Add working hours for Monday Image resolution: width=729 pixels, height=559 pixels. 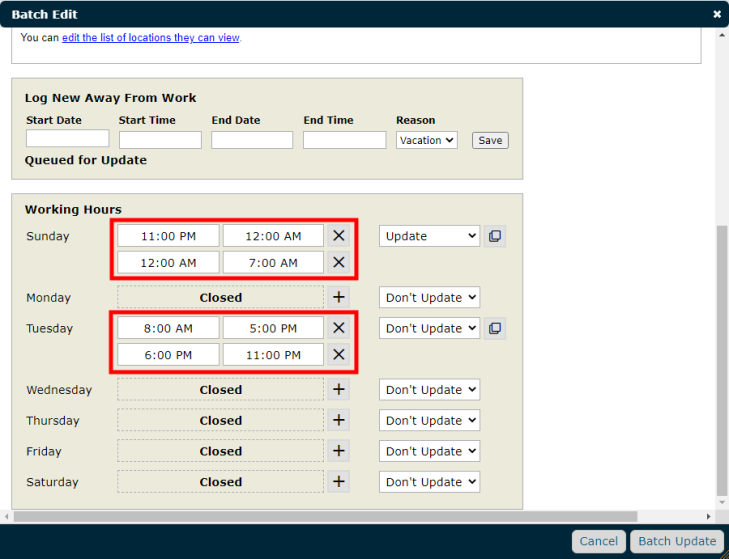[338, 297]
